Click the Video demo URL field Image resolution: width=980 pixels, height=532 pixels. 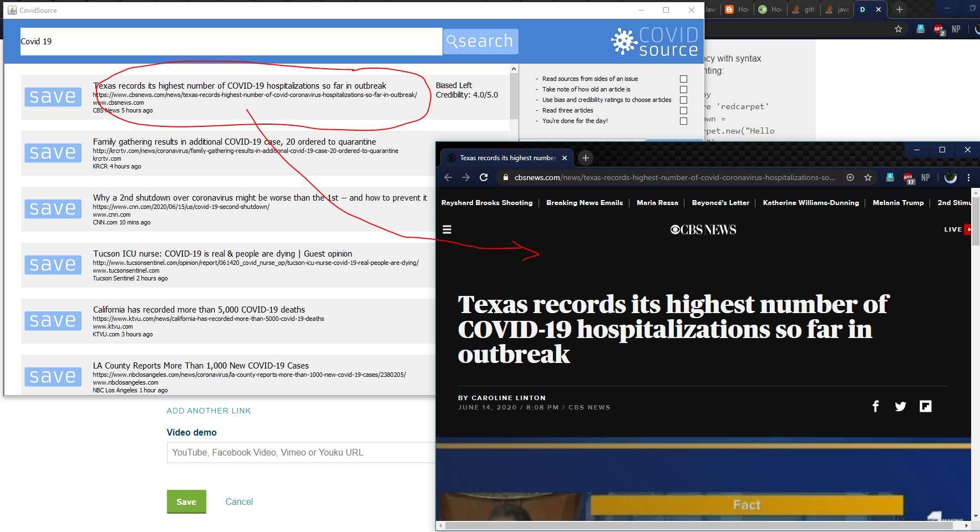coord(301,452)
